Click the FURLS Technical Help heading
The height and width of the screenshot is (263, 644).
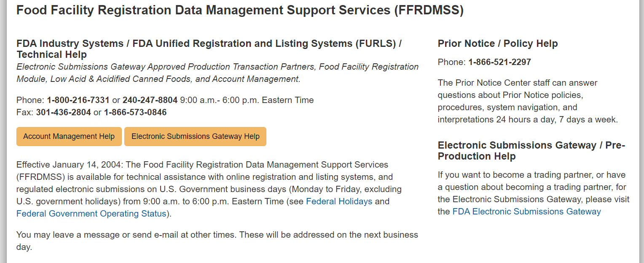coord(209,49)
